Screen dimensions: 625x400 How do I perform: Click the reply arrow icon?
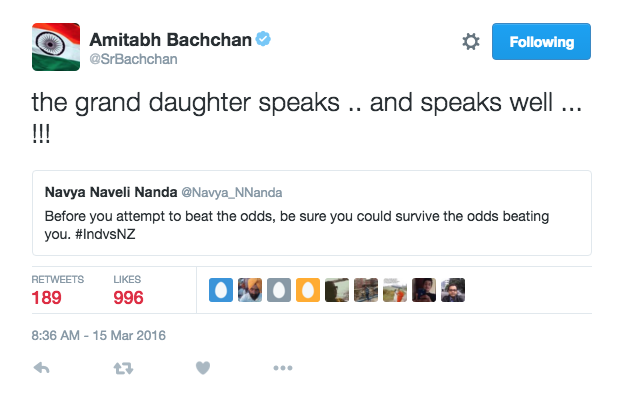tap(42, 368)
